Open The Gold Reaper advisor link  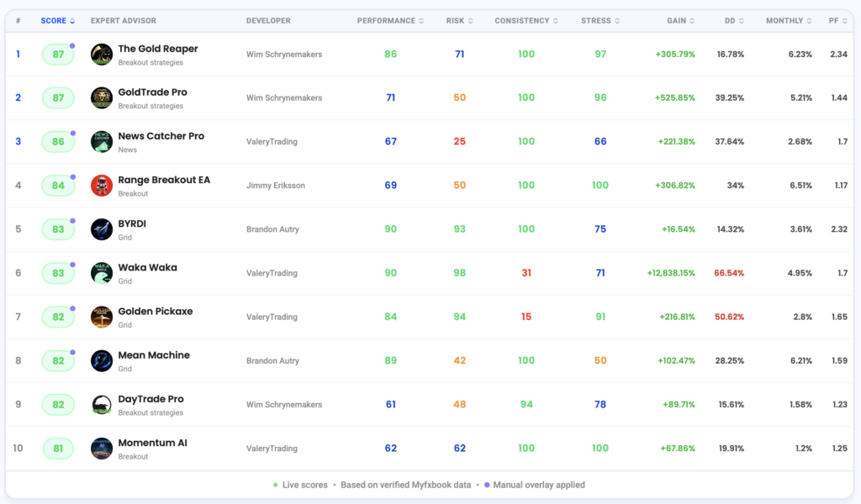click(158, 49)
